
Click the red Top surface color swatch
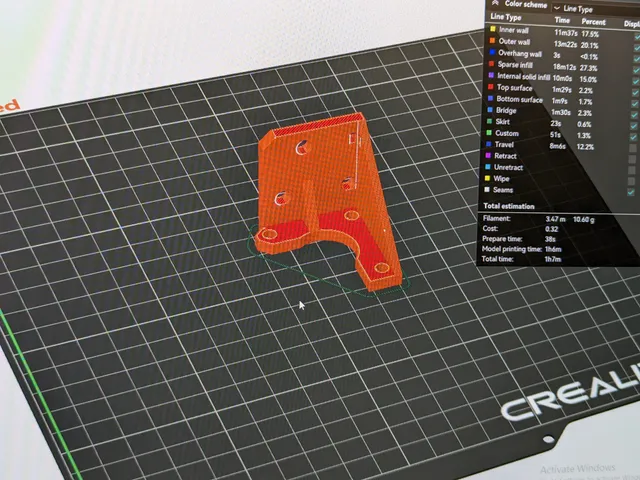click(491, 87)
